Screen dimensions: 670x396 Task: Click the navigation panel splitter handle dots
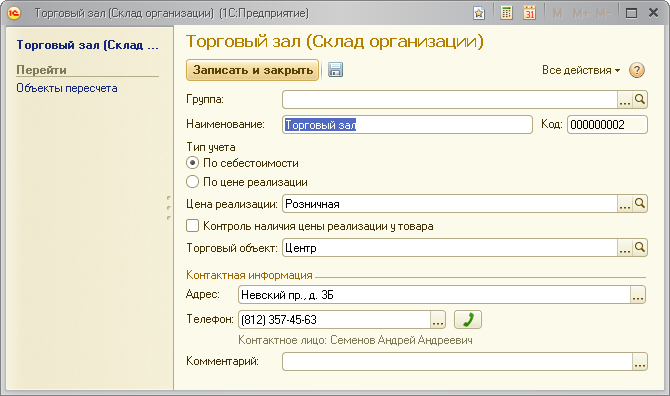(x=169, y=208)
